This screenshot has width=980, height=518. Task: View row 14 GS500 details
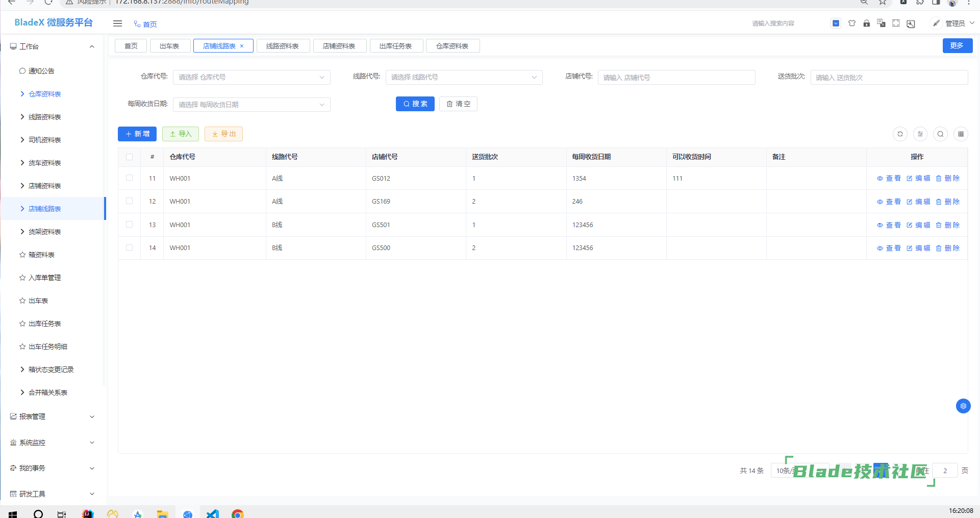click(x=889, y=248)
